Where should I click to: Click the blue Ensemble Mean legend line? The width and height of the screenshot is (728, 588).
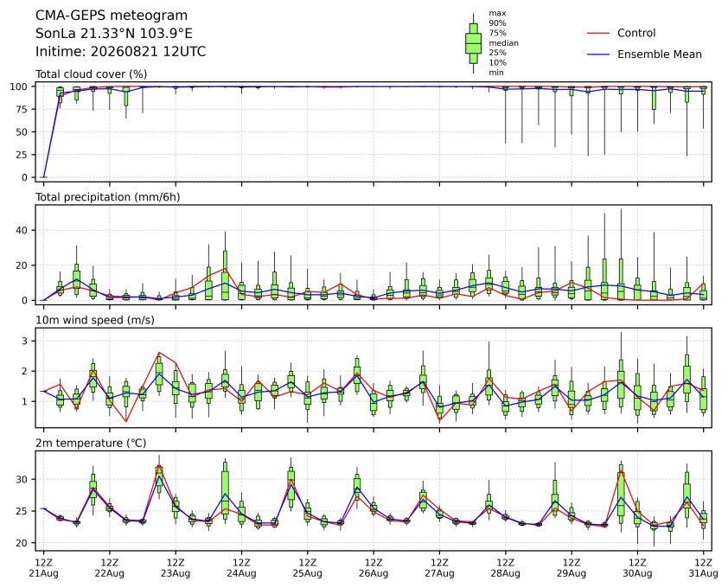click(598, 54)
